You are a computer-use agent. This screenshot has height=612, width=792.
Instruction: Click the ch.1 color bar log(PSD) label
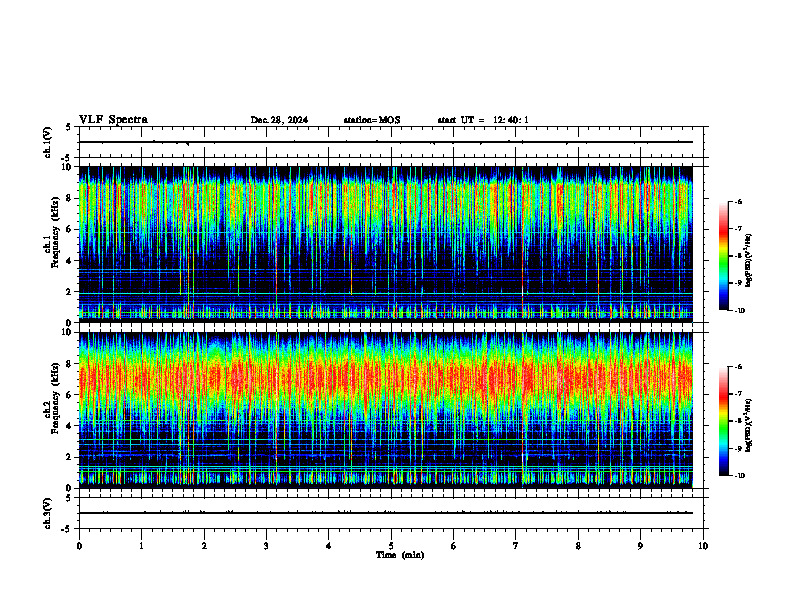748,261
